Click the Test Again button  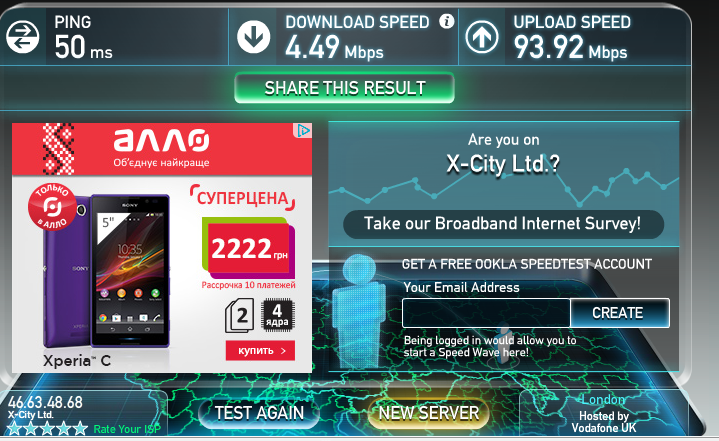tap(259, 413)
